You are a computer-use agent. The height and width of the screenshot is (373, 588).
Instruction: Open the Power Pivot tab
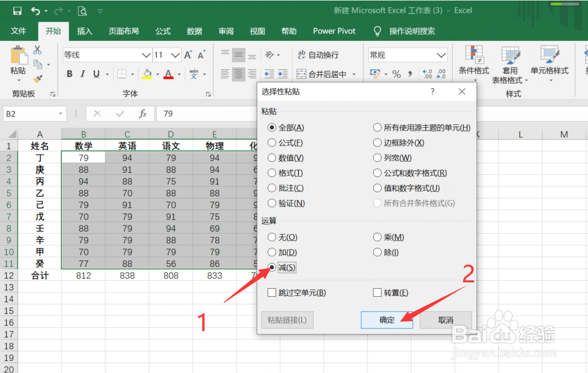(334, 31)
